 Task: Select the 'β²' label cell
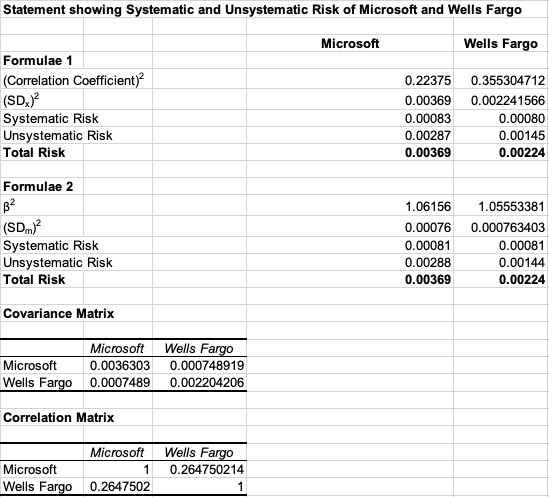(x=9, y=206)
